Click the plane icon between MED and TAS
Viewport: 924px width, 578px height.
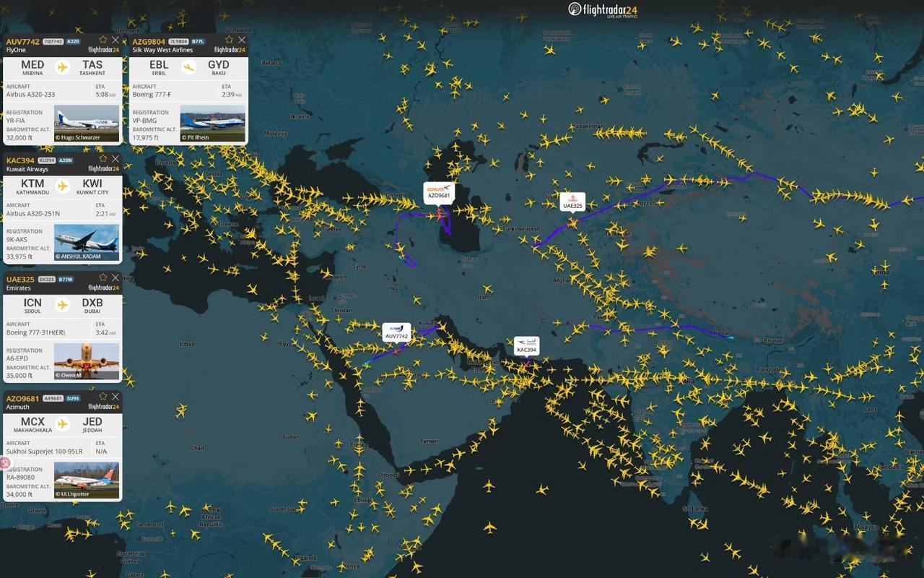point(63,67)
